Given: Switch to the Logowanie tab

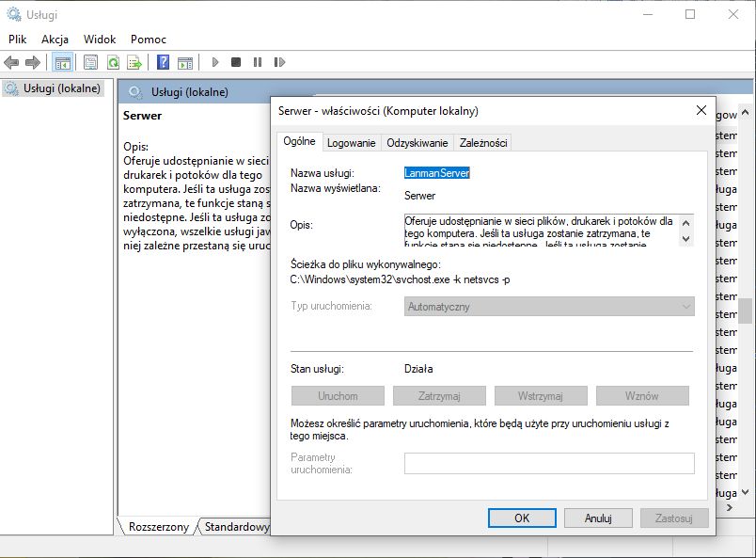Looking at the screenshot, I should (351, 143).
